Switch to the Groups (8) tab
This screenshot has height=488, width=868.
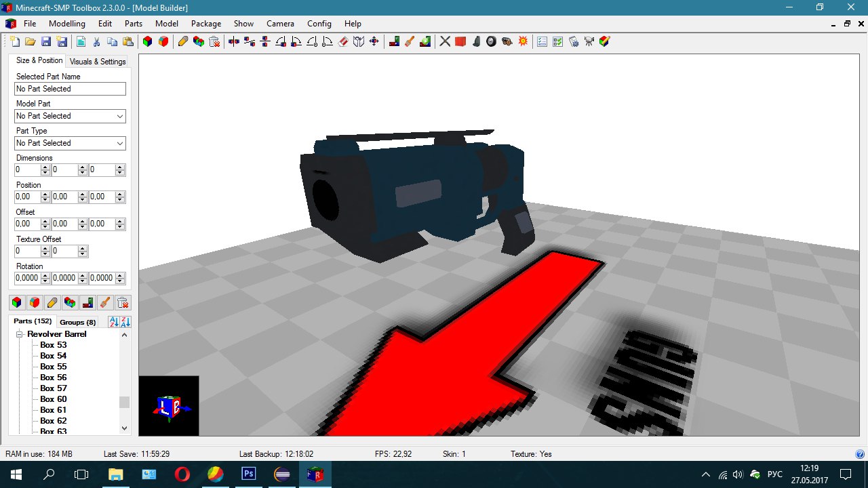[78, 322]
